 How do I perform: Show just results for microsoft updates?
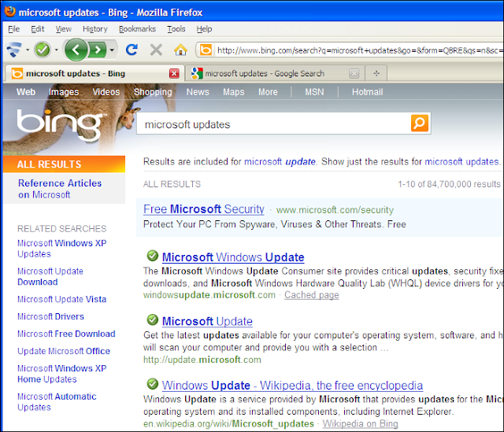coord(461,161)
